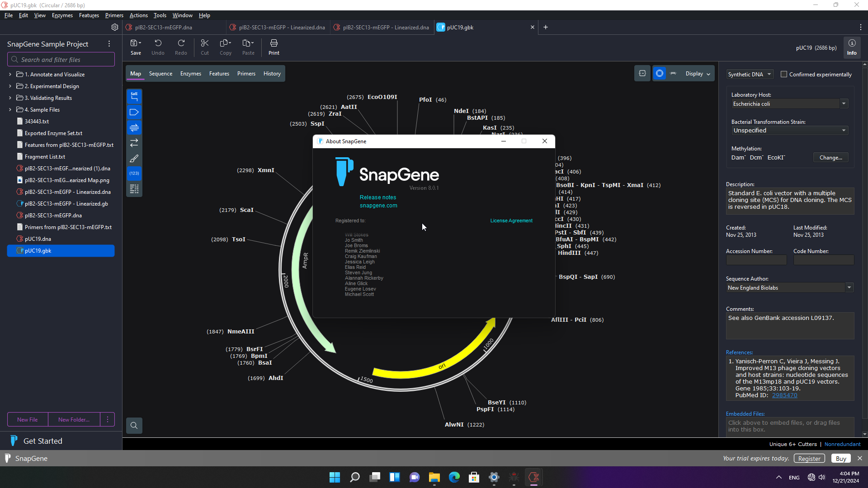The width and height of the screenshot is (868, 488).
Task: Open the feature color brush tool
Action: coord(134,158)
